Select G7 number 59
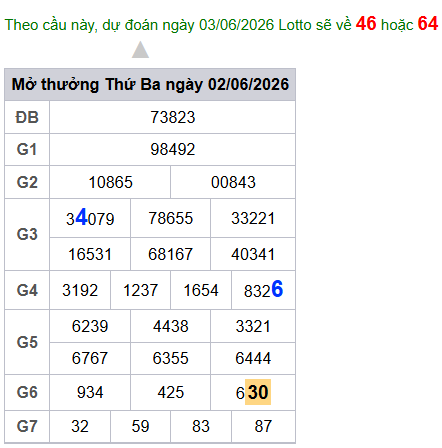The width and height of the screenshot is (442, 448). [x=140, y=426]
